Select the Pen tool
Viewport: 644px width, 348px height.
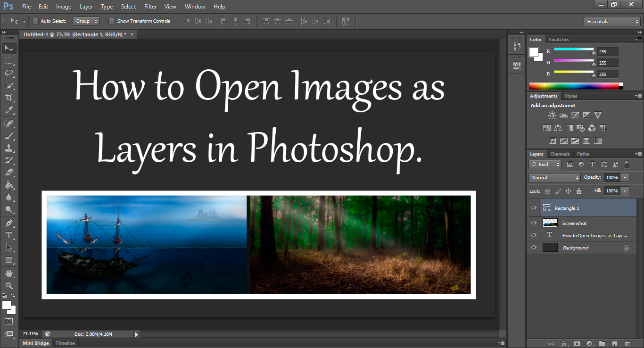coord(9,223)
